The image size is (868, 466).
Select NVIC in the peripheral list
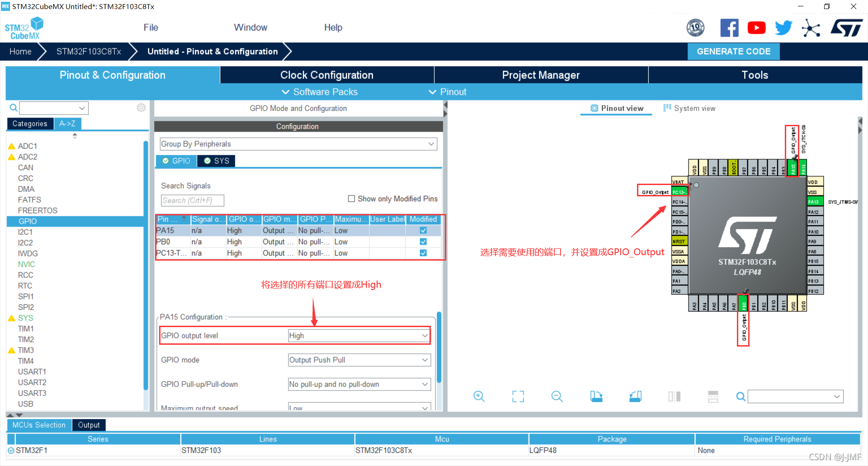(26, 264)
